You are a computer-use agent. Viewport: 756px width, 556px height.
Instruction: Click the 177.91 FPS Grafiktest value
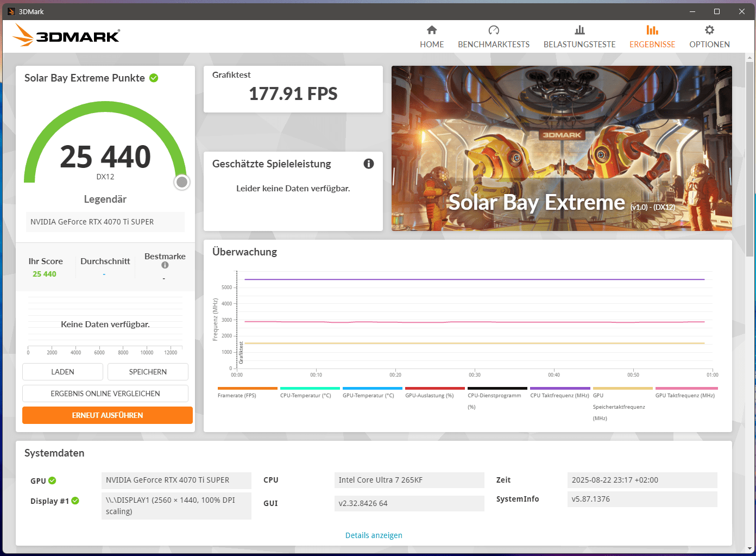(x=293, y=94)
